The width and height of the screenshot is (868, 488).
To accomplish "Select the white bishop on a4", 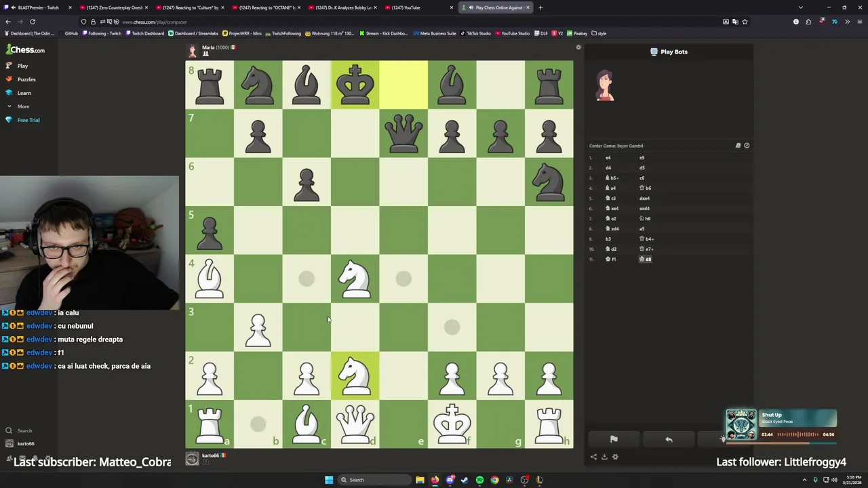I will click(210, 279).
